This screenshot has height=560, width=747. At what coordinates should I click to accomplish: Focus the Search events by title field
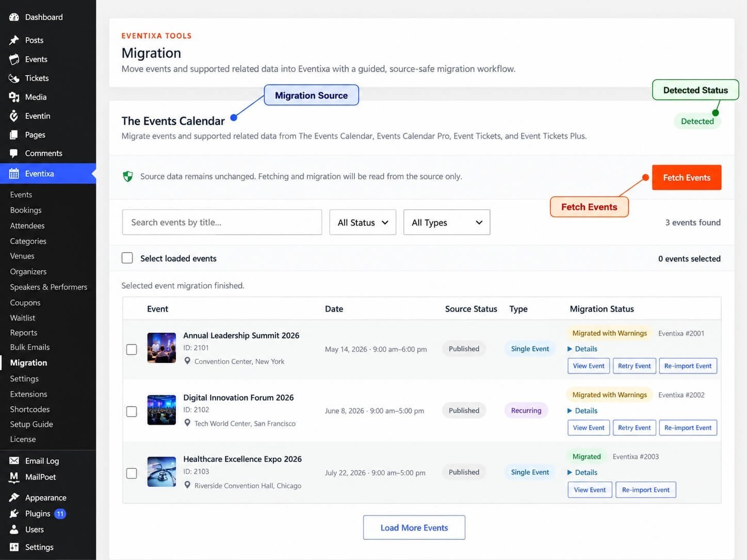coord(222,222)
